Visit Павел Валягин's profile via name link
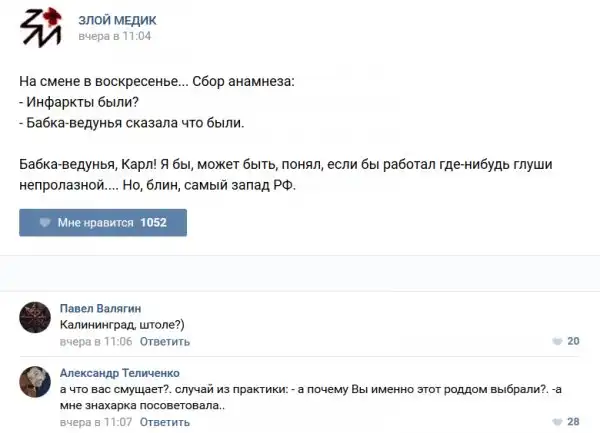 coord(101,307)
